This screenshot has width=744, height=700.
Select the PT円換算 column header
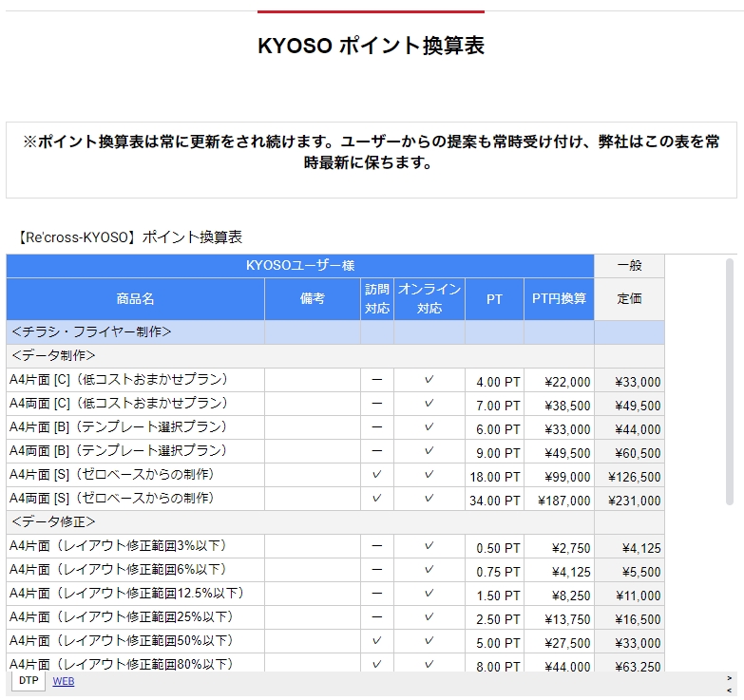pos(559,299)
